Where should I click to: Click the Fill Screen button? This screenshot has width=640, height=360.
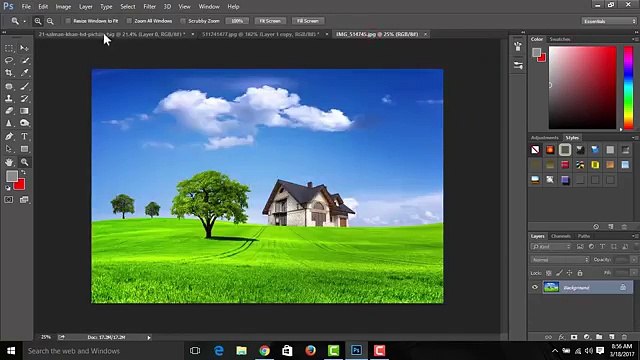click(x=308, y=21)
